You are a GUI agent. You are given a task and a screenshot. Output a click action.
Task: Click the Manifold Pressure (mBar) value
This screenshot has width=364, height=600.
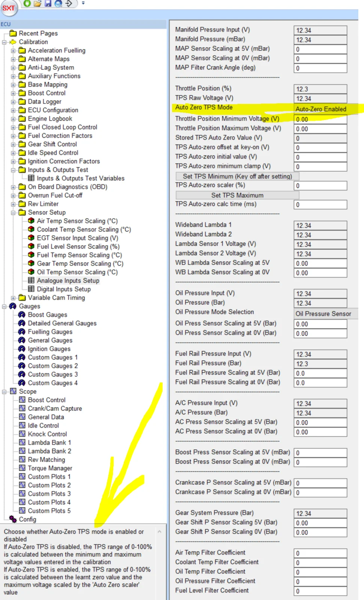(x=321, y=40)
